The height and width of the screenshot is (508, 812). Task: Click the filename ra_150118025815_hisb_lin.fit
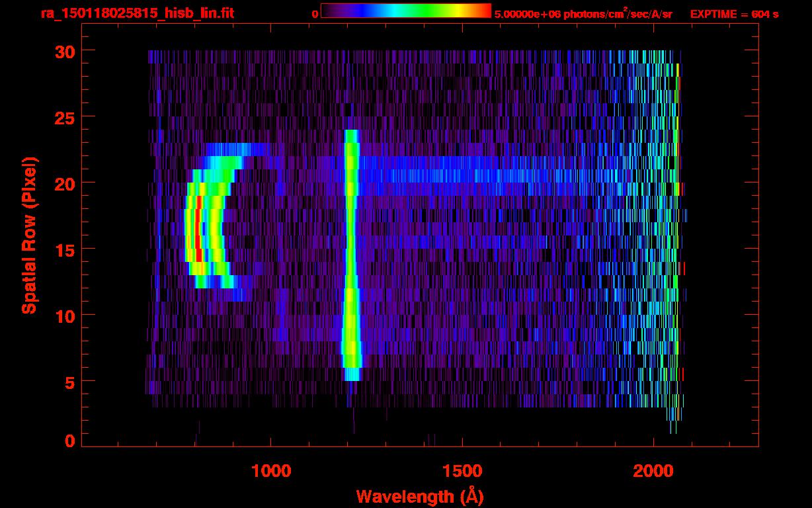(138, 13)
